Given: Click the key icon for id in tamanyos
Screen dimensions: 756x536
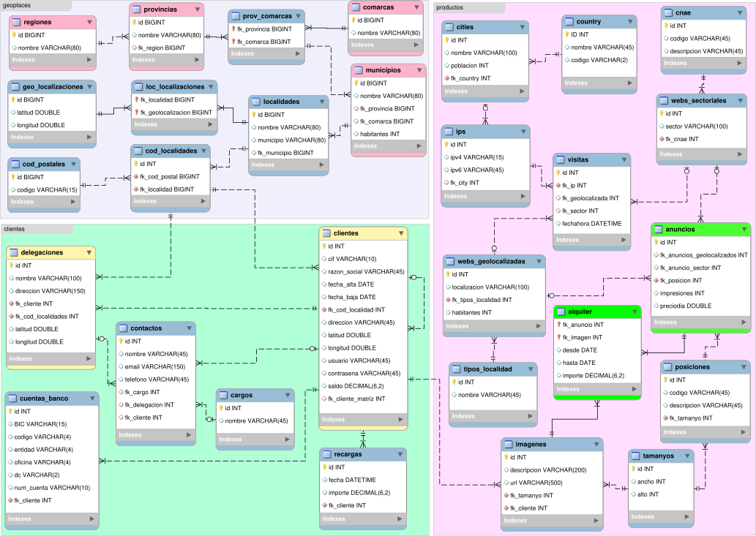Looking at the screenshot, I should (635, 469).
